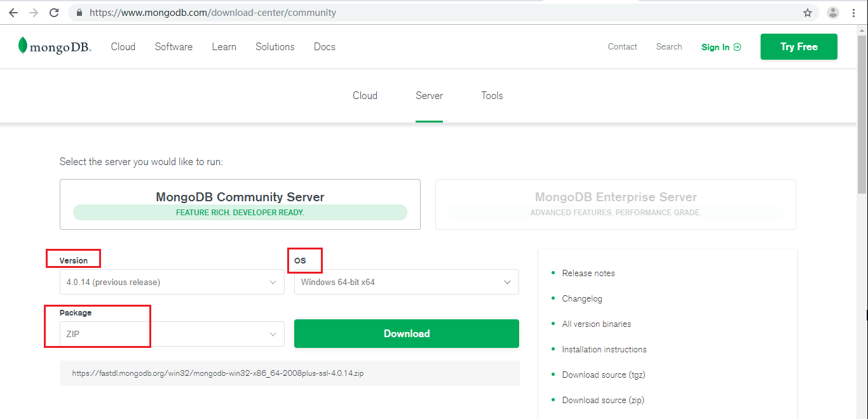This screenshot has height=419, width=868.
Task: Click the browser profile avatar icon
Action: [832, 12]
